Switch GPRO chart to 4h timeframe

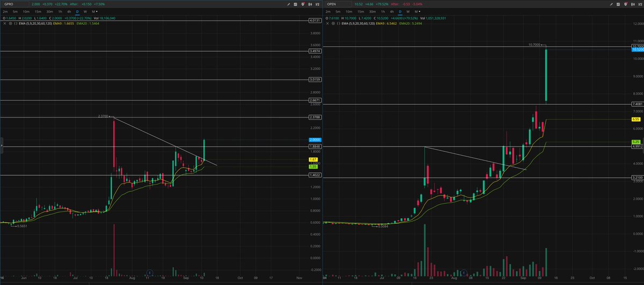[x=69, y=11]
